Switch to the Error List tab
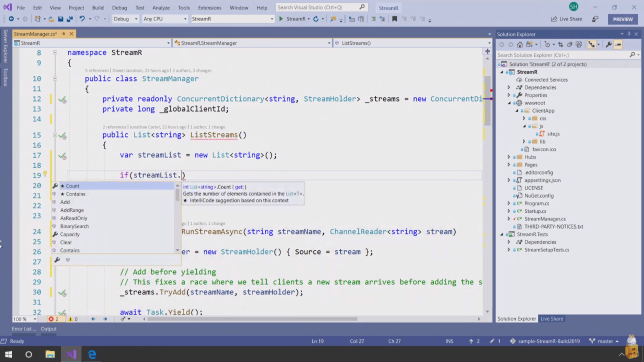 coord(23,329)
